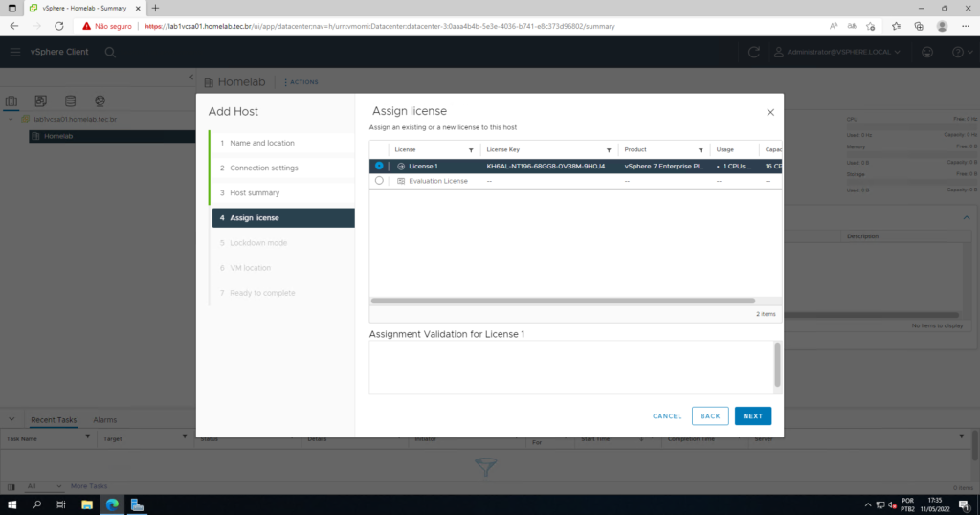Screen dimensions: 980x515
Task: Open the feedback smiley icon
Action: click(927, 52)
